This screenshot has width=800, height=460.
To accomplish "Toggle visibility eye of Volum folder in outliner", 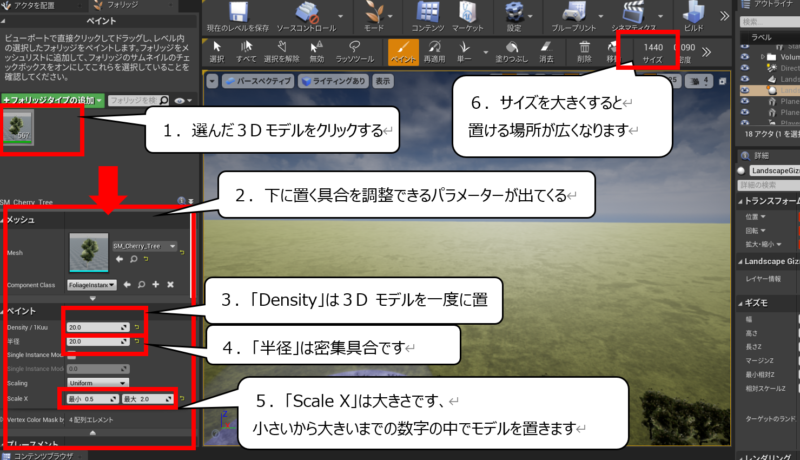I will click(745, 57).
